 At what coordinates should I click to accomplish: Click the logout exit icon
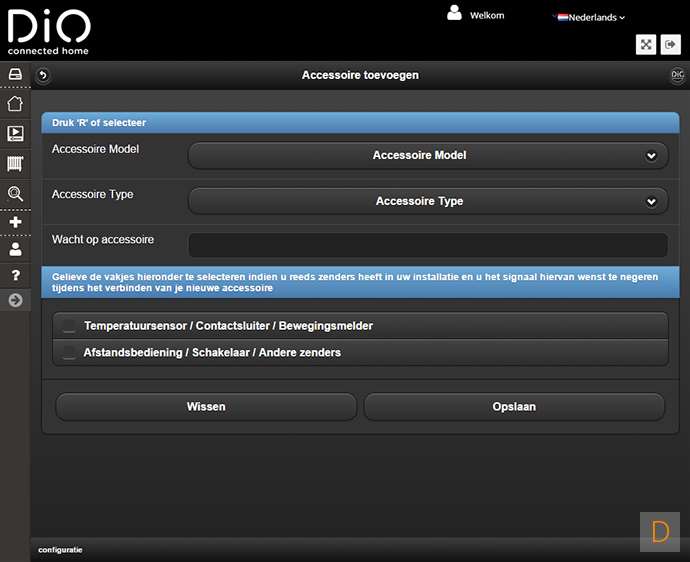(x=671, y=44)
